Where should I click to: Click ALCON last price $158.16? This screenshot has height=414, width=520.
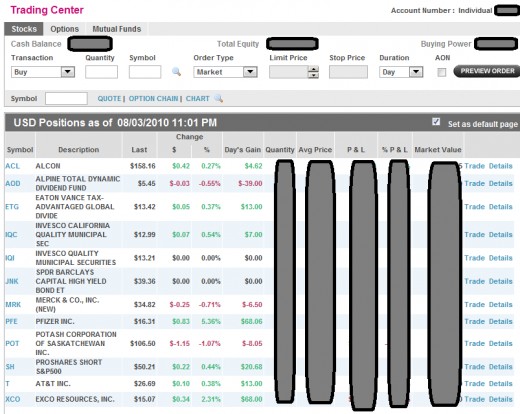click(143, 166)
